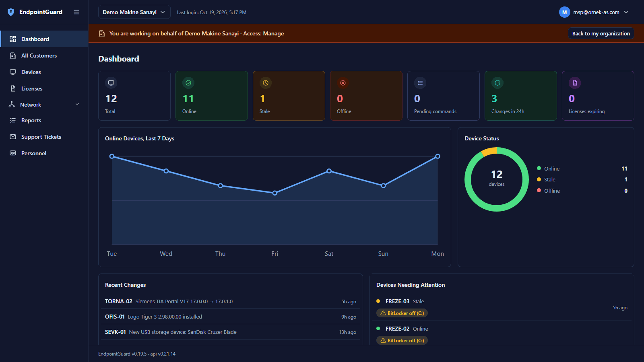Click BitLocker off badge under FREZE-03

(x=402, y=313)
